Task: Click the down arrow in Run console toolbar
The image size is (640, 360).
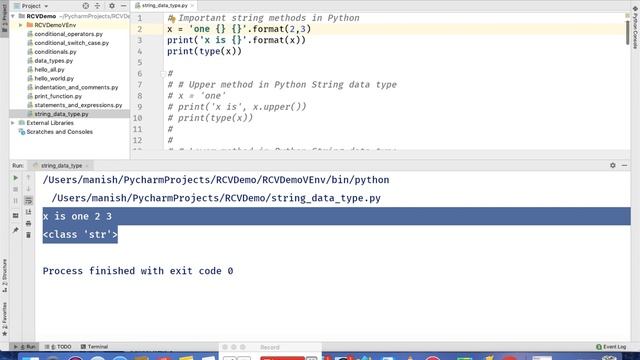Action: point(29,189)
